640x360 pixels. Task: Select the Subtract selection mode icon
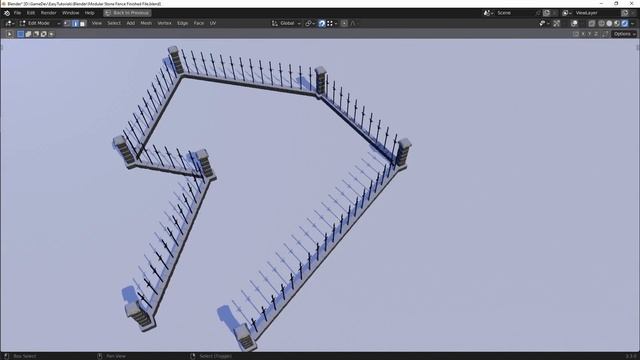pyautogui.click(x=36, y=34)
